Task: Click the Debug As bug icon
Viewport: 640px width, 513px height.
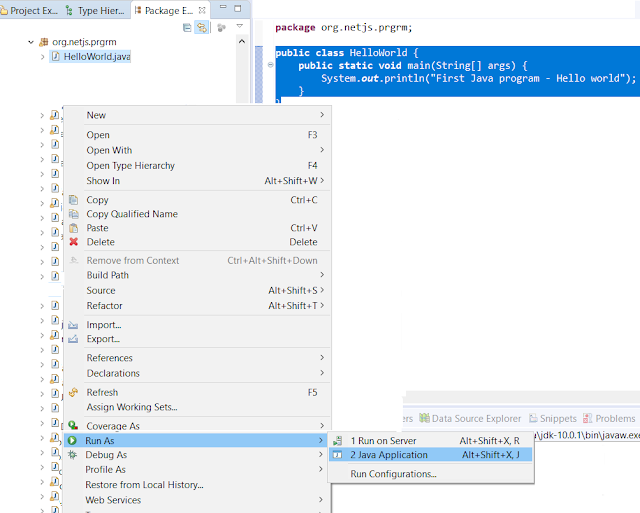Action: coord(72,455)
